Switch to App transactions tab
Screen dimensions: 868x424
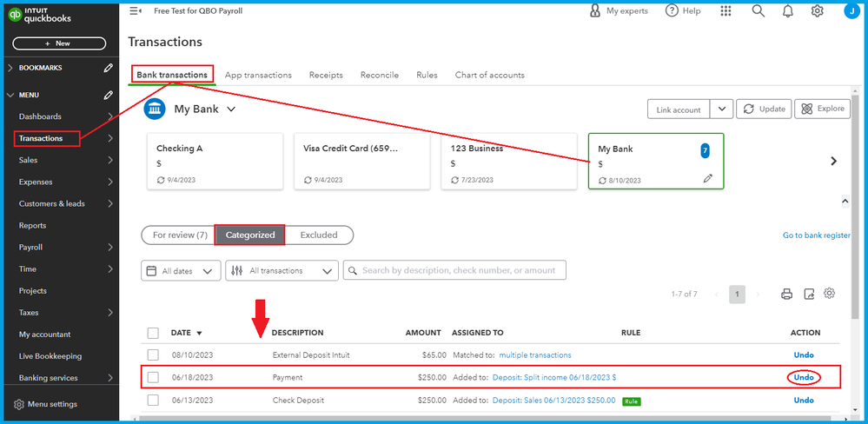[258, 75]
